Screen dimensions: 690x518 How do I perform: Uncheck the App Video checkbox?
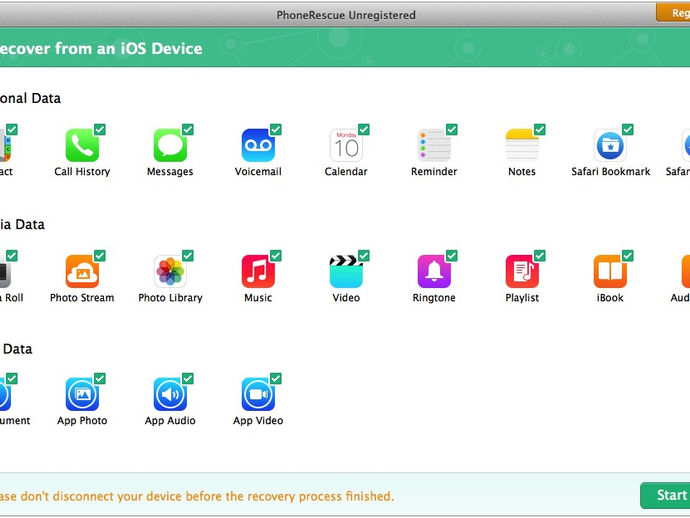click(x=276, y=378)
